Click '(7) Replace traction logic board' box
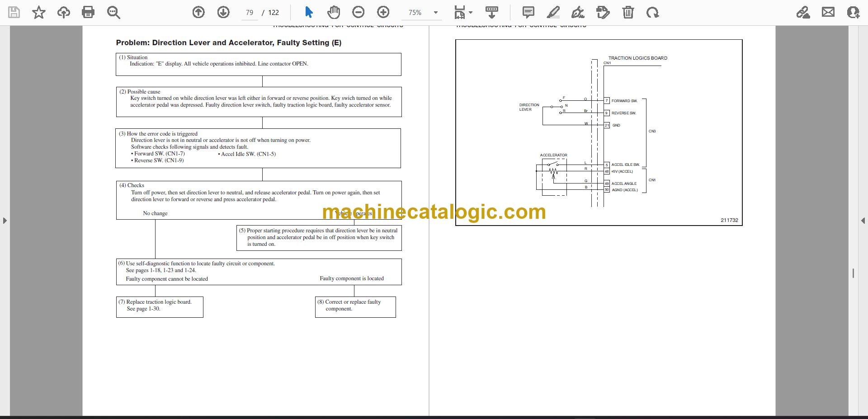 tap(160, 307)
